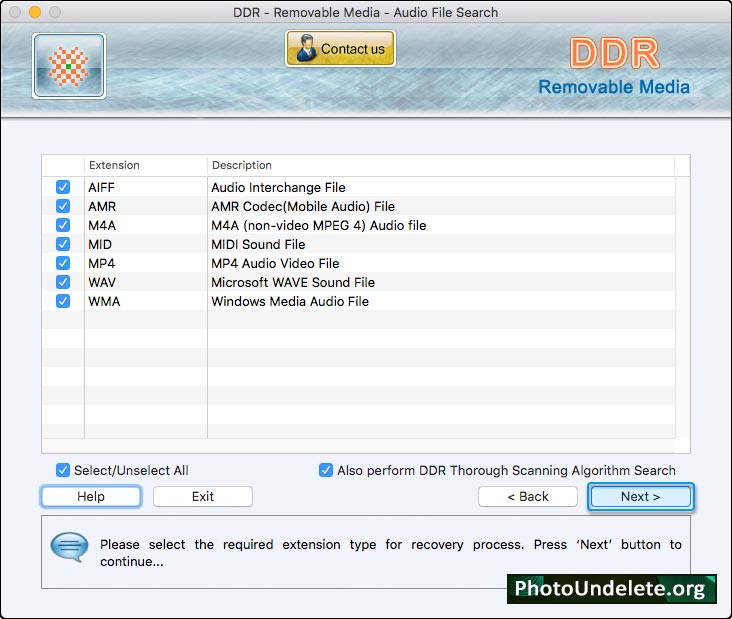732x619 pixels.
Task: Open the Help button
Action: pyautogui.click(x=91, y=496)
